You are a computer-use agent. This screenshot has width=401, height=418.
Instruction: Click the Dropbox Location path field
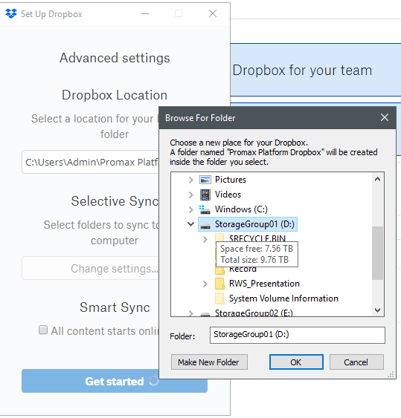(x=90, y=162)
